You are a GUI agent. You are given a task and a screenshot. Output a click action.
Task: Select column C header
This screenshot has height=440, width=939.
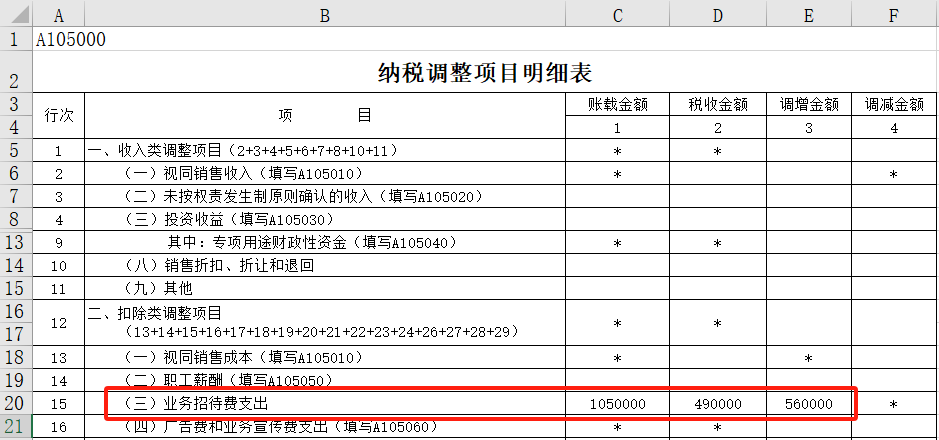(x=617, y=15)
